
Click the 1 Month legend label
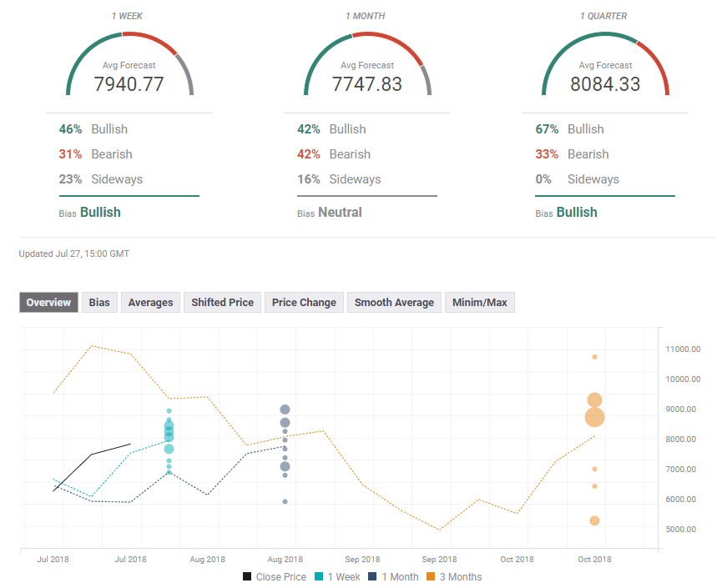tap(400, 577)
